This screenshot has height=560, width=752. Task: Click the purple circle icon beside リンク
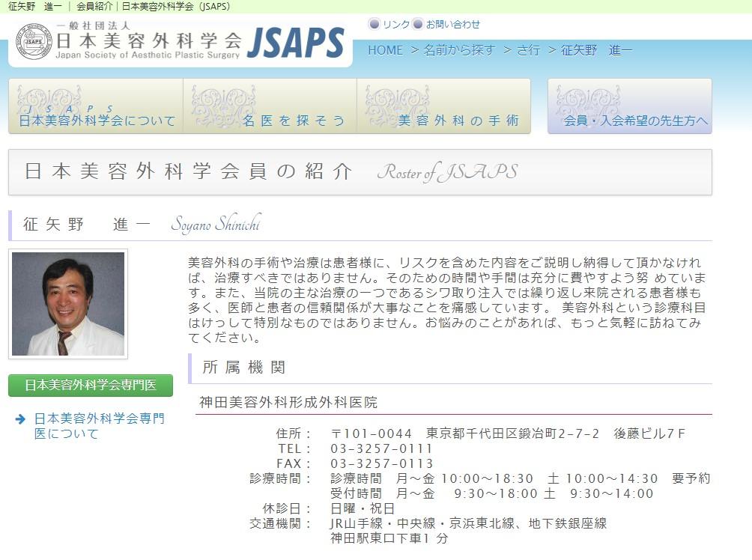click(x=373, y=23)
